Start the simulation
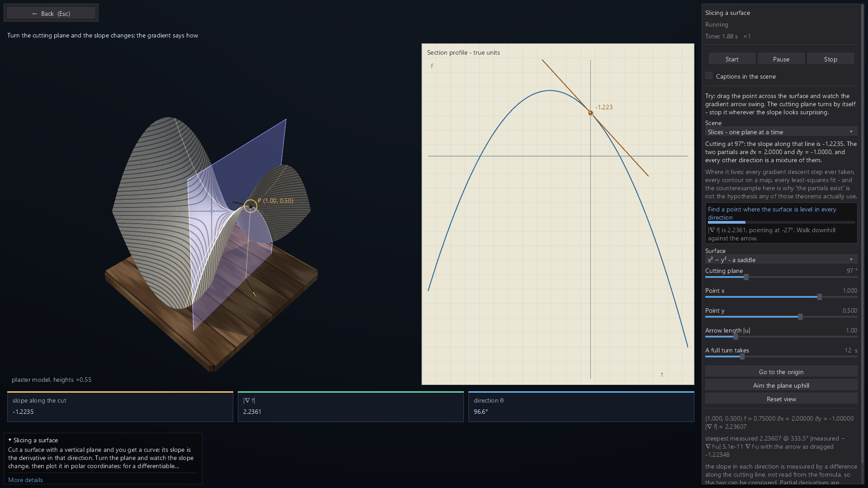Screen dimensions: 868x488 click(x=731, y=59)
